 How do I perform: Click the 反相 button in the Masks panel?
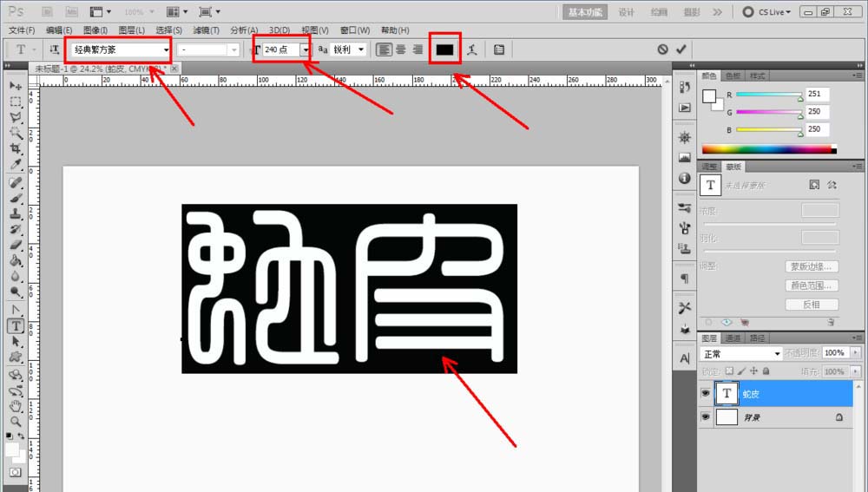coord(812,305)
